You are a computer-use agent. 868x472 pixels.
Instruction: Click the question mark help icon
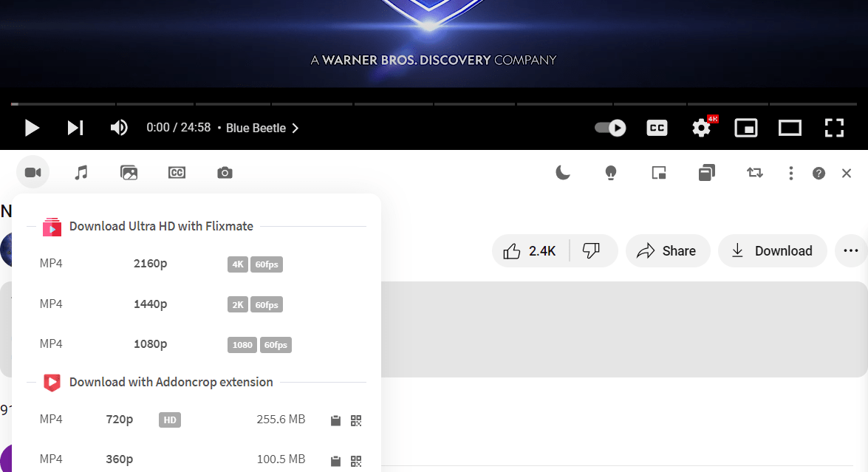click(819, 174)
